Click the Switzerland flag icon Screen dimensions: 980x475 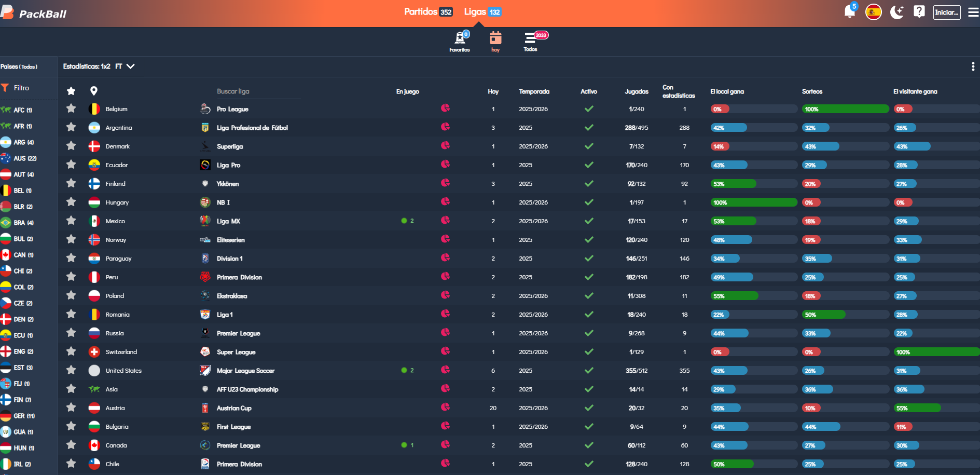tap(94, 352)
